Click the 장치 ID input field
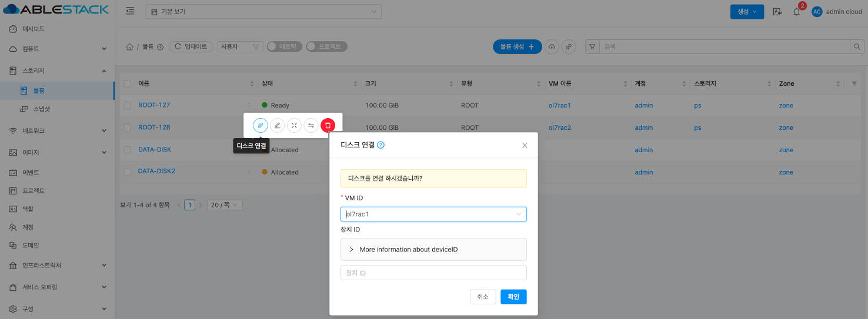 (433, 273)
